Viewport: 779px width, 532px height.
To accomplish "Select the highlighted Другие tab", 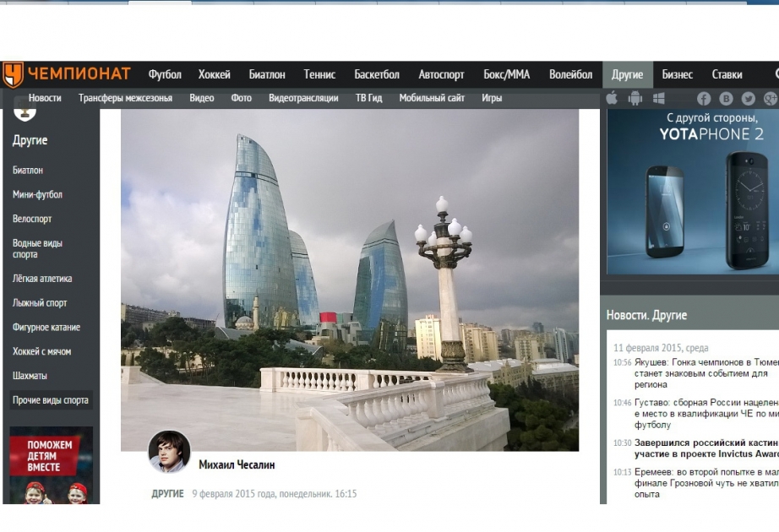I will tap(628, 74).
